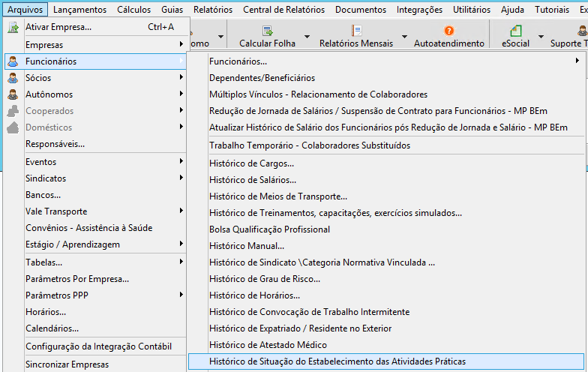Open the Guias menu
Screen dimensions: 588x372
pyautogui.click(x=172, y=9)
